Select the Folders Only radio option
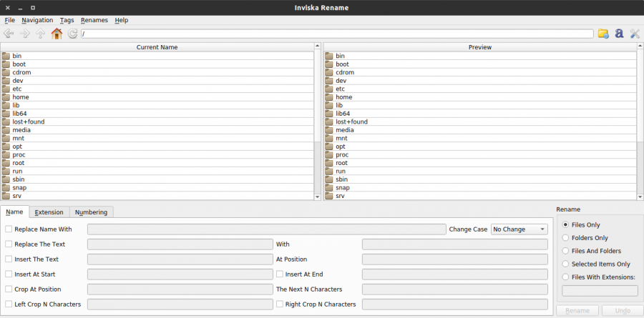This screenshot has width=644, height=318. (x=565, y=237)
